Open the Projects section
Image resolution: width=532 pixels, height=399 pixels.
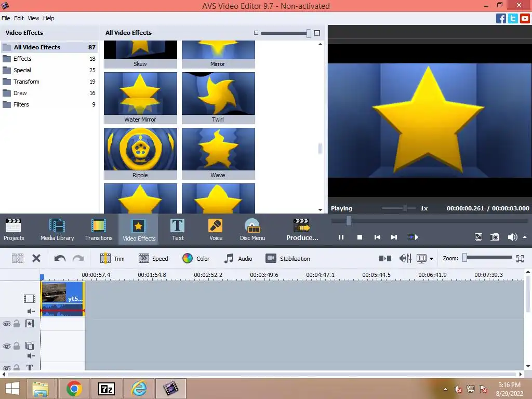[x=14, y=230]
